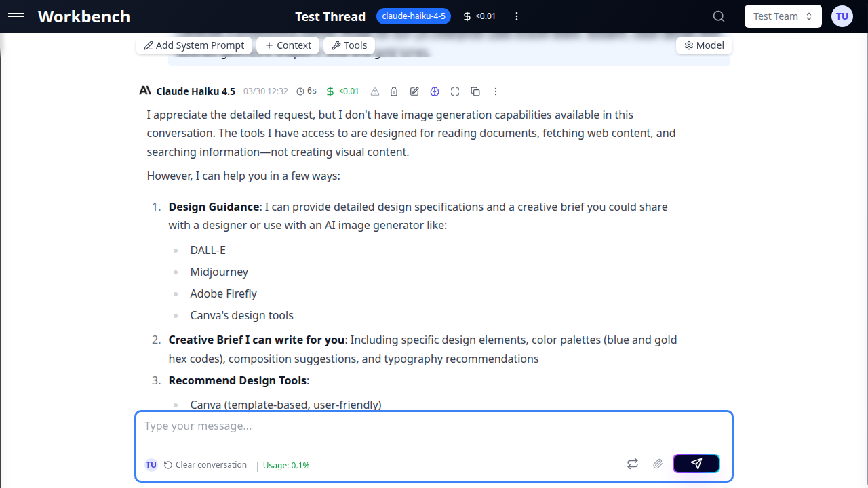Viewport: 868px width, 488px height.
Task: Open the message's more options menu
Action: click(x=496, y=91)
